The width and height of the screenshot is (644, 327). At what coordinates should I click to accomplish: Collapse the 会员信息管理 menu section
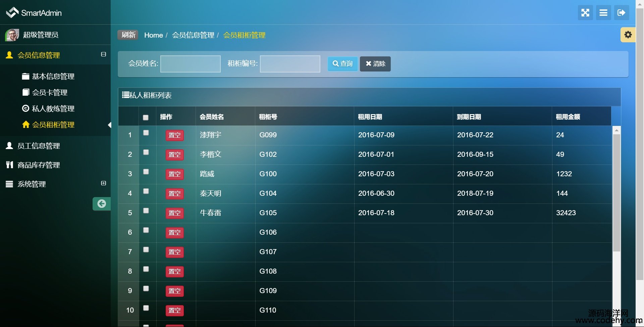coord(103,54)
